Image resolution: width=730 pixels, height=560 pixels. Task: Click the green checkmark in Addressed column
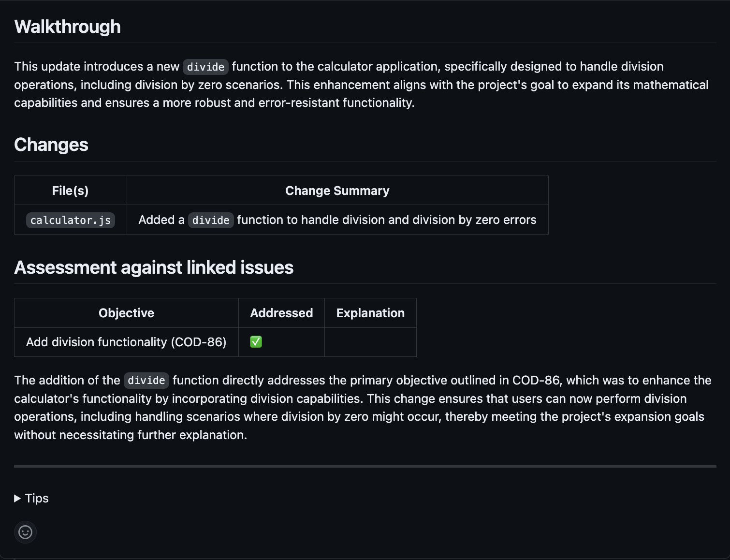point(256,342)
